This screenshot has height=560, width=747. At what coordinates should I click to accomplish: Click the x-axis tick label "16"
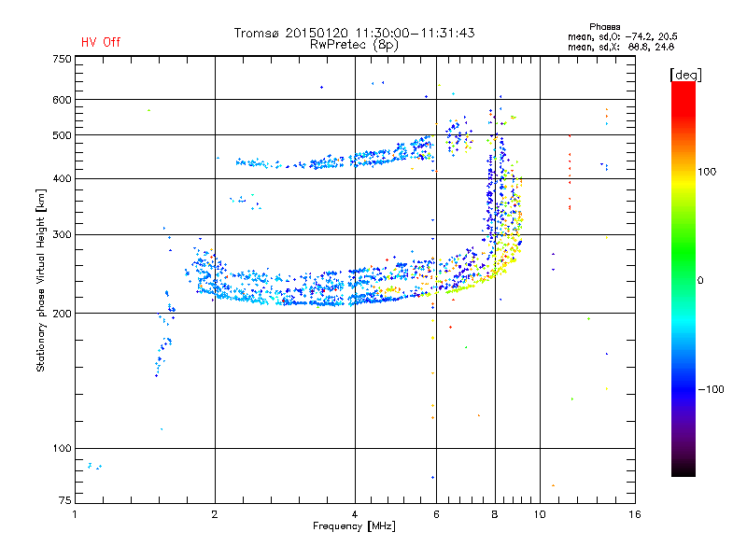click(x=635, y=514)
